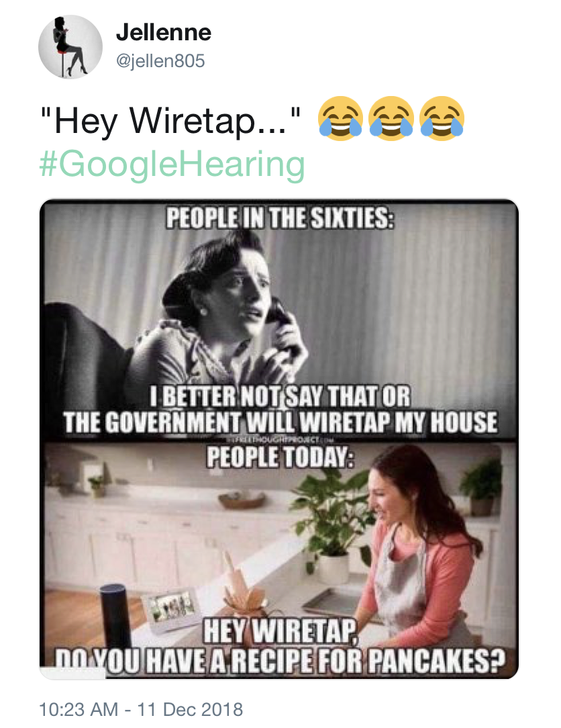561x728 pixels.
Task: Click the "HEY WIRETAP," caption line
Action: point(280,632)
